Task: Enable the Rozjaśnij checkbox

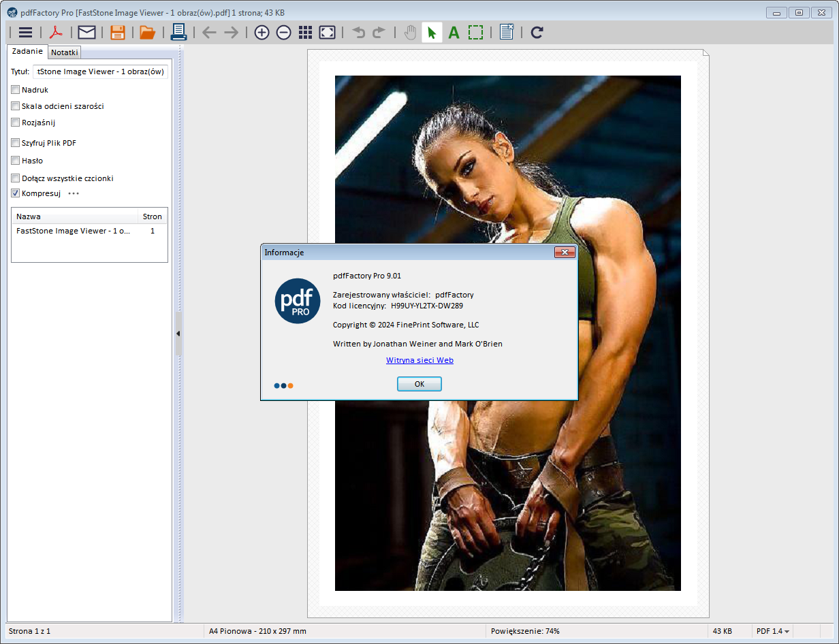Action: point(16,122)
